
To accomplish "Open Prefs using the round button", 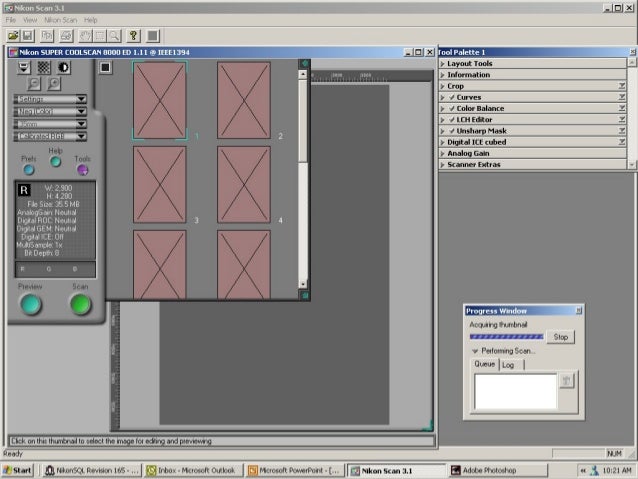I will (29, 170).
